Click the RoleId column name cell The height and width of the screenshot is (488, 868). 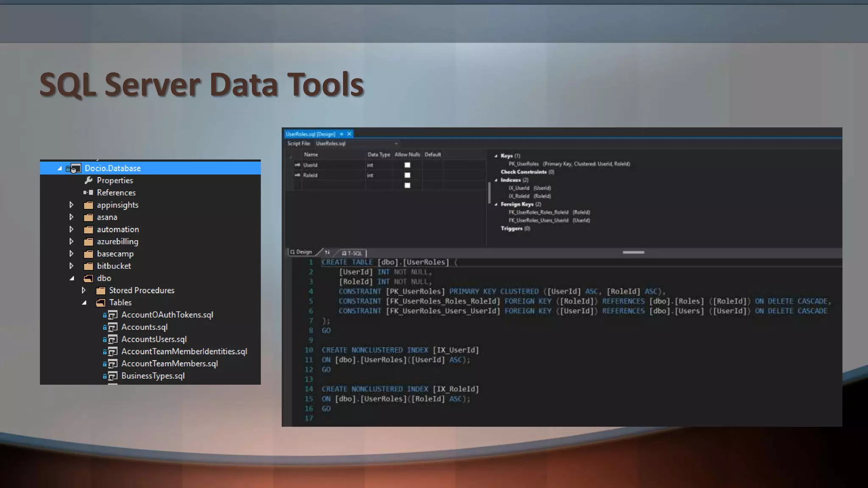coord(333,175)
